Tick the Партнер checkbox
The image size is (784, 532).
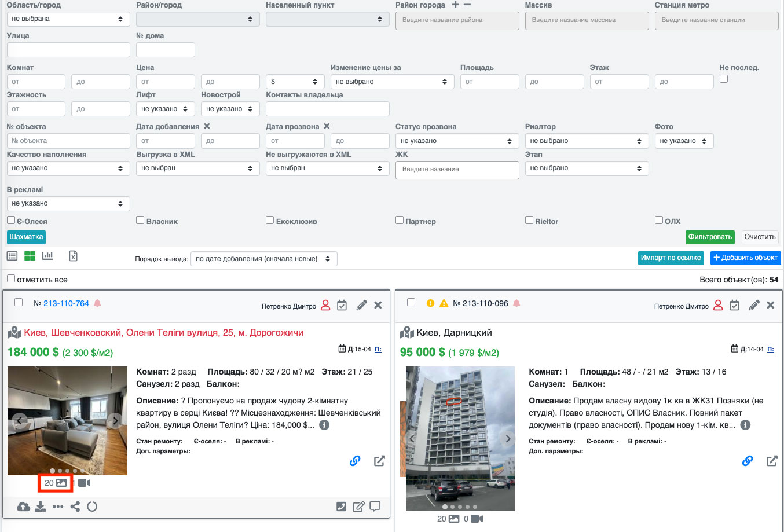click(x=400, y=220)
